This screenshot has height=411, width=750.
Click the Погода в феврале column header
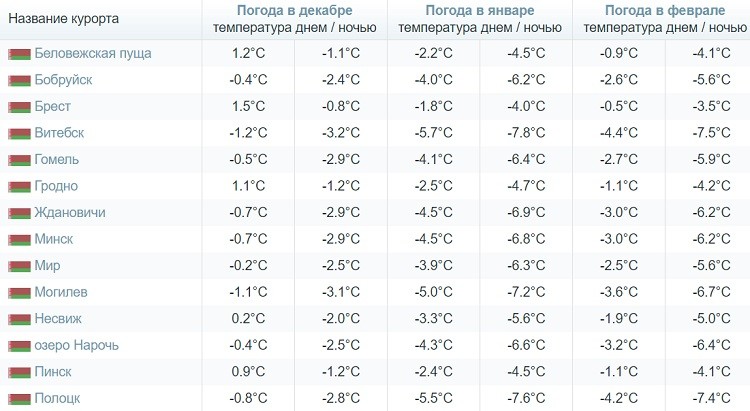point(665,10)
